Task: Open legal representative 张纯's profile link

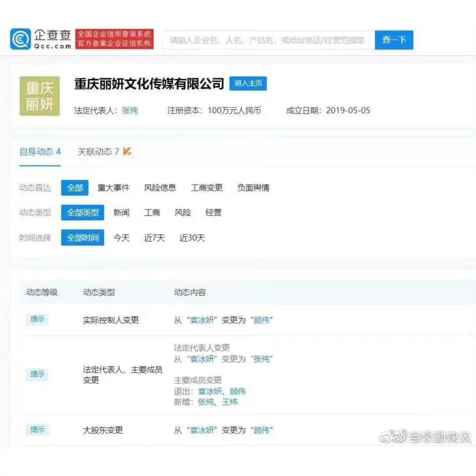Action: (130, 111)
